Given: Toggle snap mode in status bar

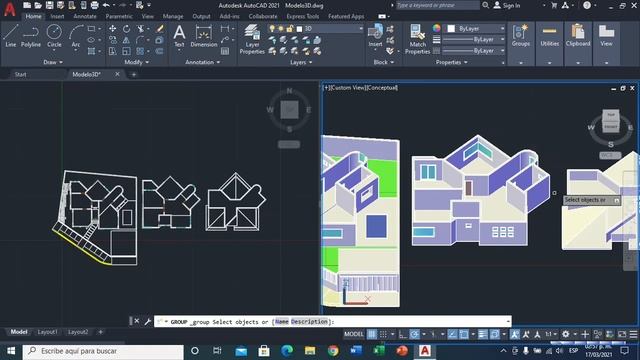Looking at the screenshot, I should 383,334.
